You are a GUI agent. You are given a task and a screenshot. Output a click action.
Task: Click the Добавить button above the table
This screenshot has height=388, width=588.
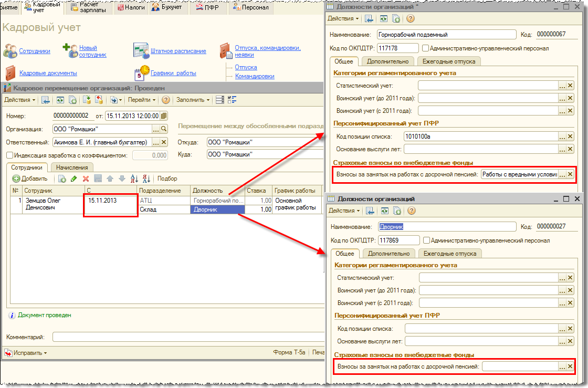click(x=30, y=179)
